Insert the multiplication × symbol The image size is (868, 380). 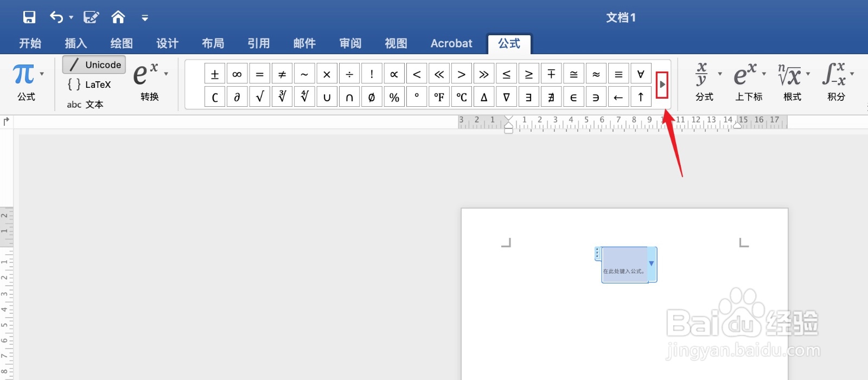pyautogui.click(x=327, y=74)
